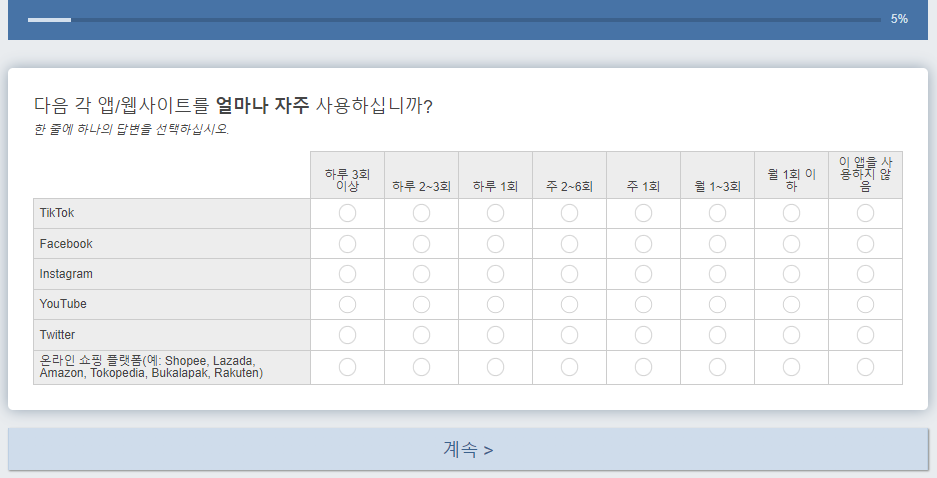This screenshot has width=937, height=478.
Task: Pick Facebook 이 앱을 사용하지 않음 radio
Action: [866, 244]
